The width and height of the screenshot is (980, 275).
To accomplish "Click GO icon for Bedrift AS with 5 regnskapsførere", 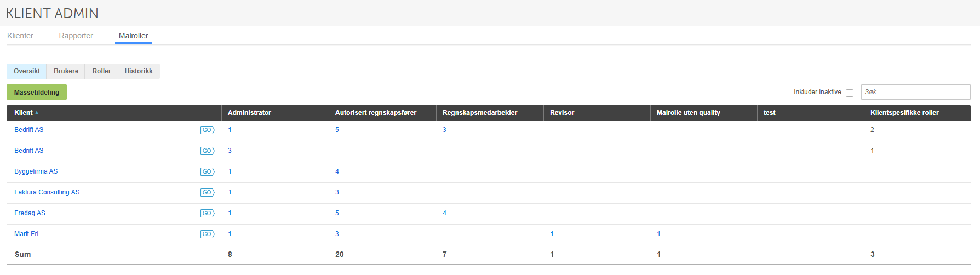I will [207, 130].
